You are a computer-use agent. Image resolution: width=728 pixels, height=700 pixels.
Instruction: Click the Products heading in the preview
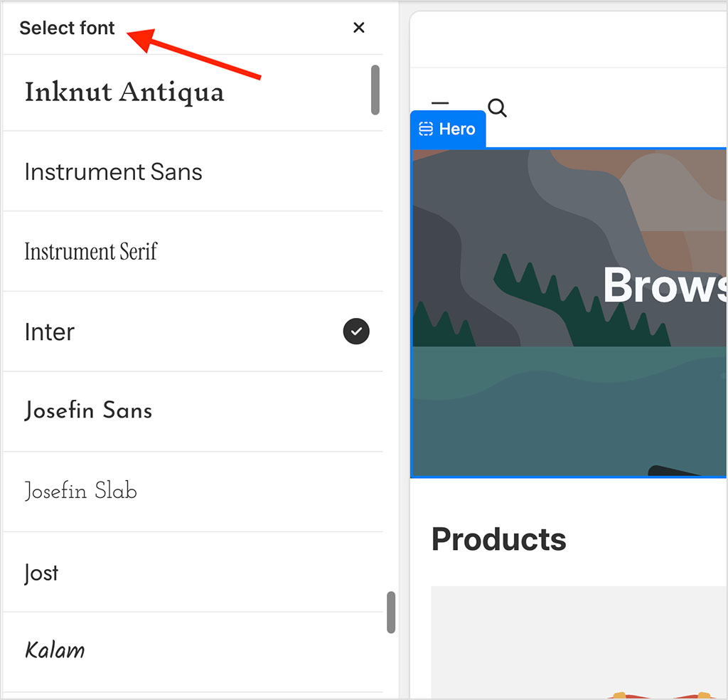(x=498, y=539)
